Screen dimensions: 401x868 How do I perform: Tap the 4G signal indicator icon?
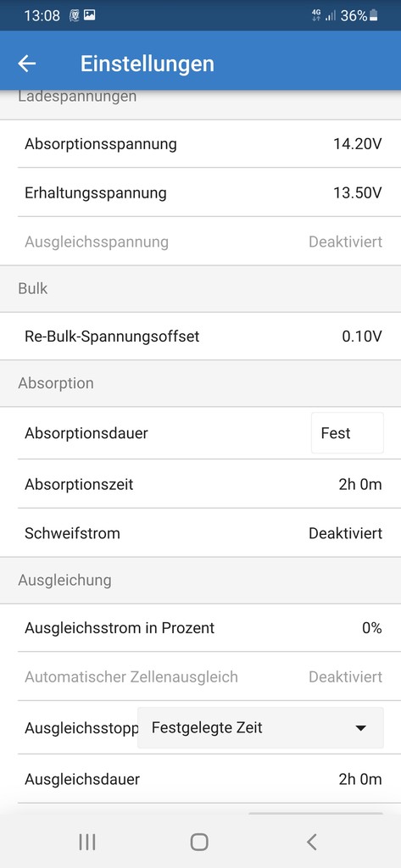(x=316, y=15)
